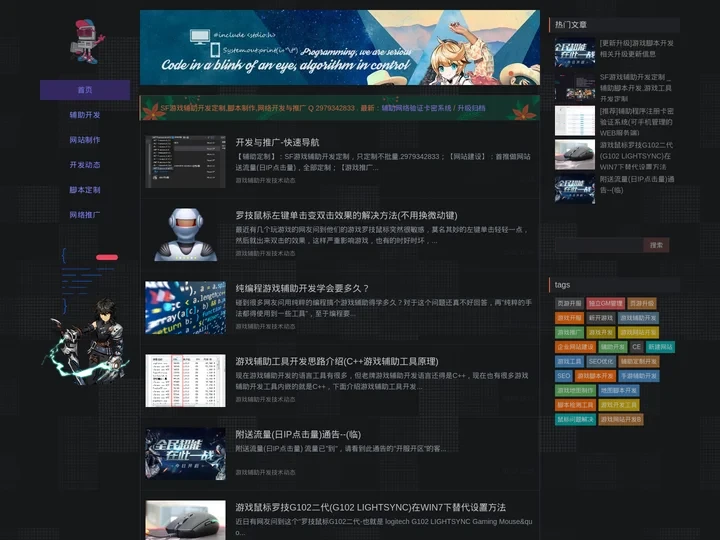Select the 页游升级 tag

642,304
